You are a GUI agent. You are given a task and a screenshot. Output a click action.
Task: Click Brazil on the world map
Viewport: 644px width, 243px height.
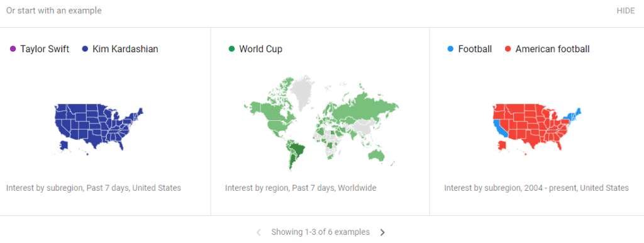[x=297, y=150]
